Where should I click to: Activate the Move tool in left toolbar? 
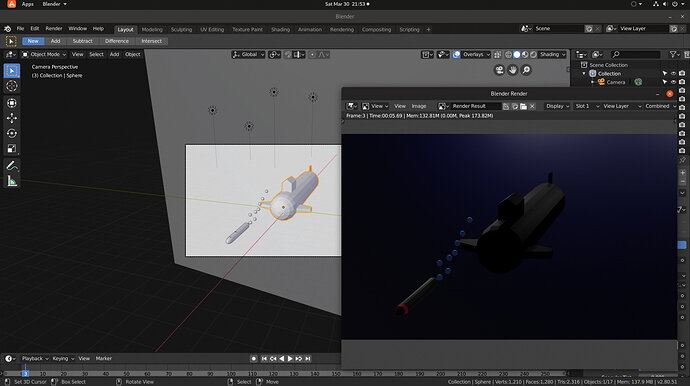coord(12,118)
